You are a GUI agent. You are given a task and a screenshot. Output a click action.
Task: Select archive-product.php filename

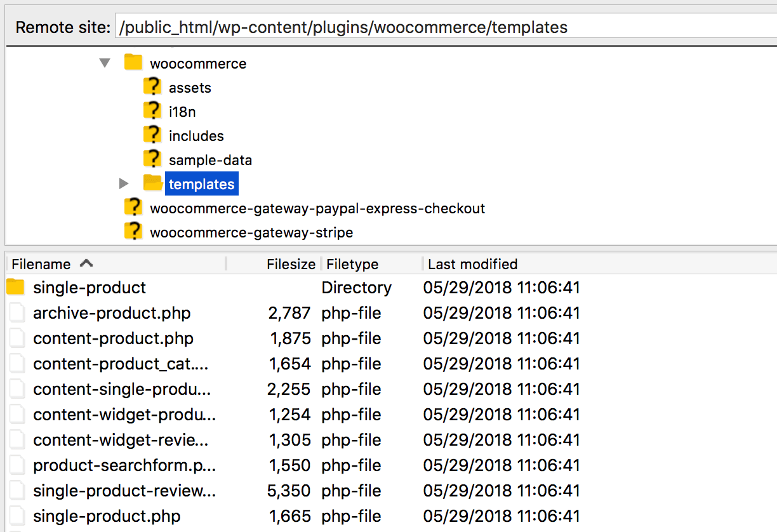pos(112,313)
